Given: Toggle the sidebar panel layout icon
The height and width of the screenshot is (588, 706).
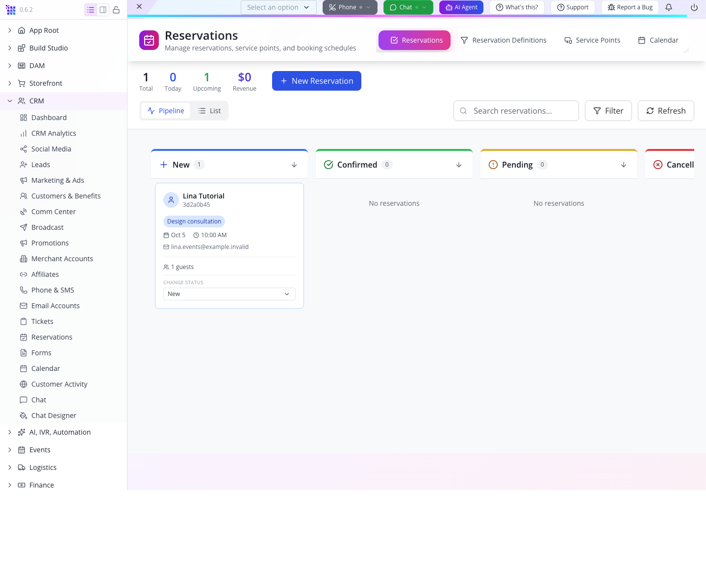Looking at the screenshot, I should pyautogui.click(x=103, y=10).
